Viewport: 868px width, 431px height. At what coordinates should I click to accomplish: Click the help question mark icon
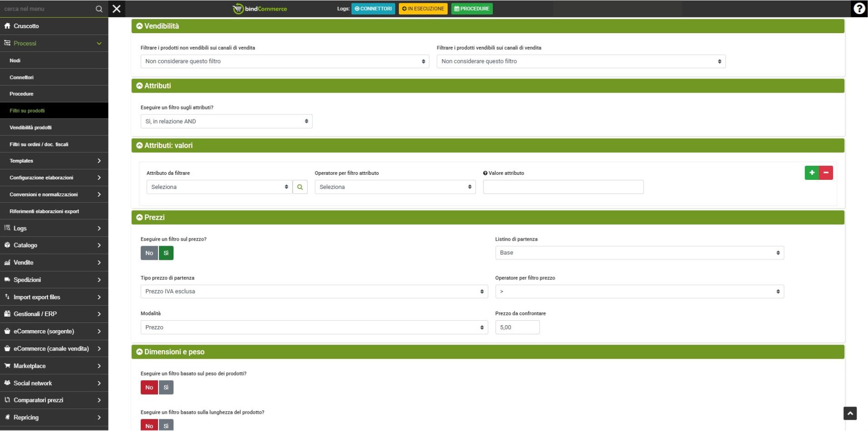[x=858, y=9]
